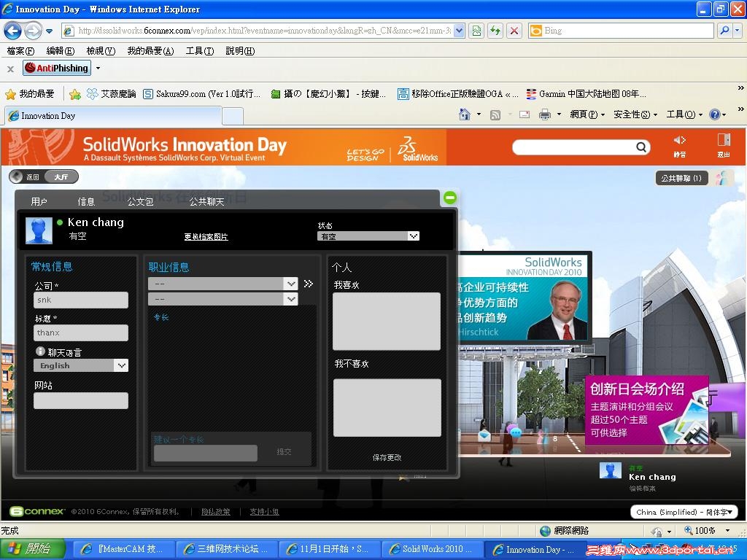Minimize the profile panel with green minus
747x560 pixels.
click(x=449, y=197)
